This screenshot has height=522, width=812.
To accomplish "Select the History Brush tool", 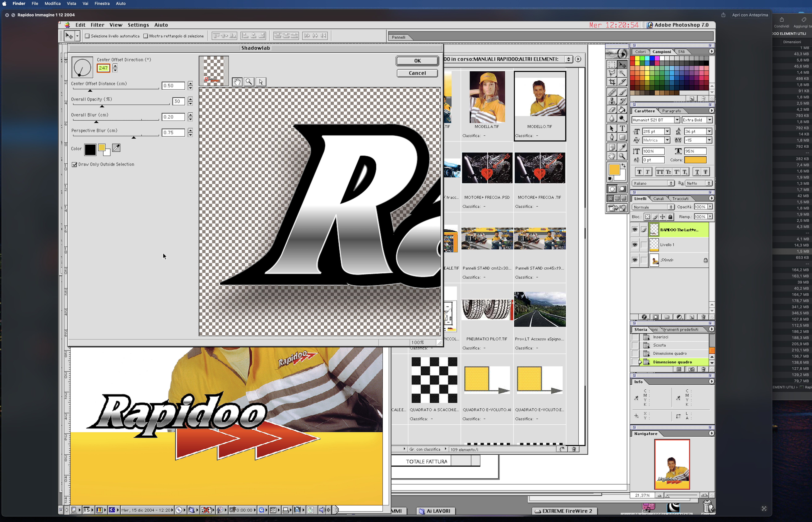I will tap(622, 101).
